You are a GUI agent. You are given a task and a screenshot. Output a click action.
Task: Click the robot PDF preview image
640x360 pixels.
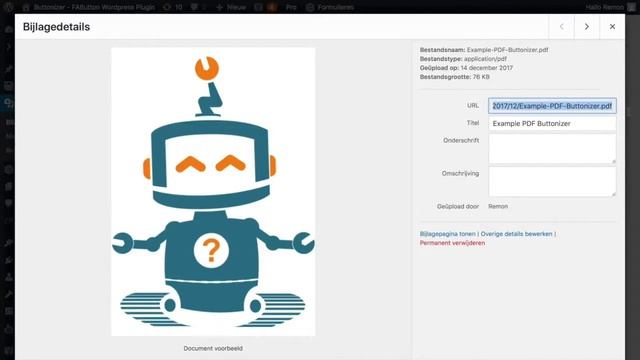[213, 192]
